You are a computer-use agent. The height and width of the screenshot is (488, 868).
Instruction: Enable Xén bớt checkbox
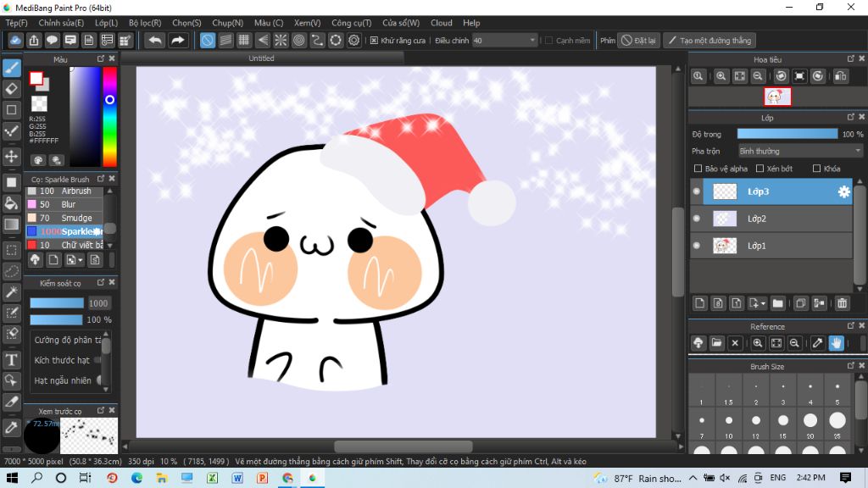coord(759,169)
